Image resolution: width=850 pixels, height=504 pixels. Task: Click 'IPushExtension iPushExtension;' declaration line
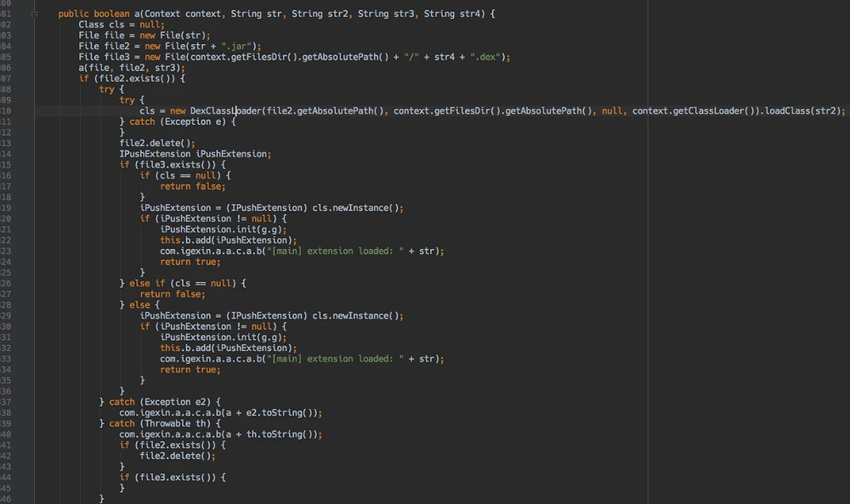[x=195, y=154]
